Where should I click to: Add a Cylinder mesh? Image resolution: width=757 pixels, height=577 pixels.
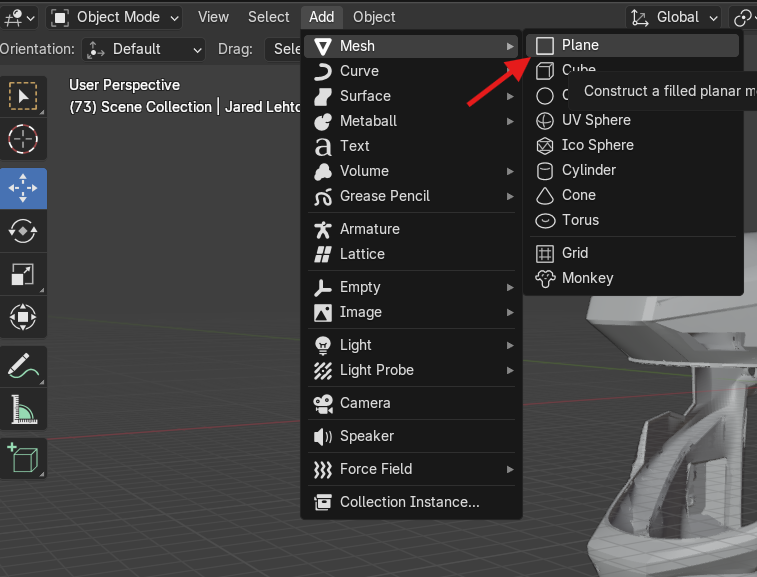click(x=632, y=170)
